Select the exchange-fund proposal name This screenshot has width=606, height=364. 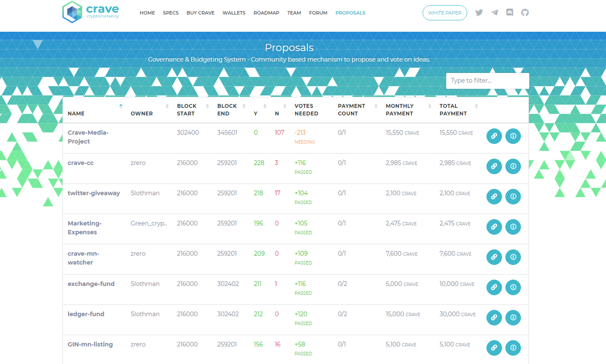[x=91, y=284]
